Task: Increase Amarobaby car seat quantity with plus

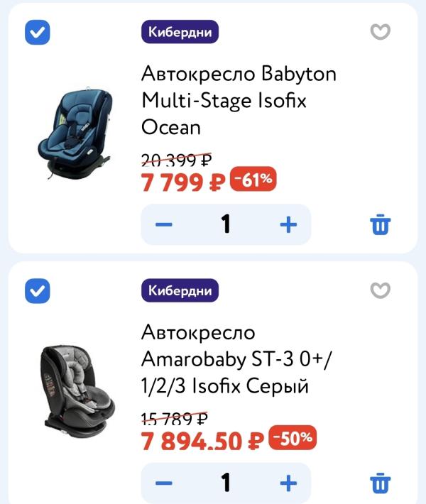Action: pyautogui.click(x=288, y=483)
